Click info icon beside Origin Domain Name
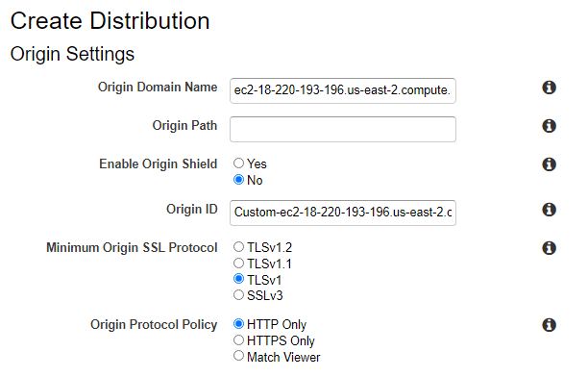The image size is (588, 377). 549,88
